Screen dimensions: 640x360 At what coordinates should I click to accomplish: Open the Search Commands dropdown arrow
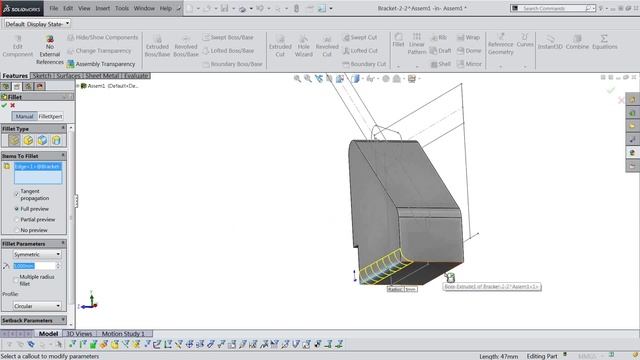coord(593,8)
